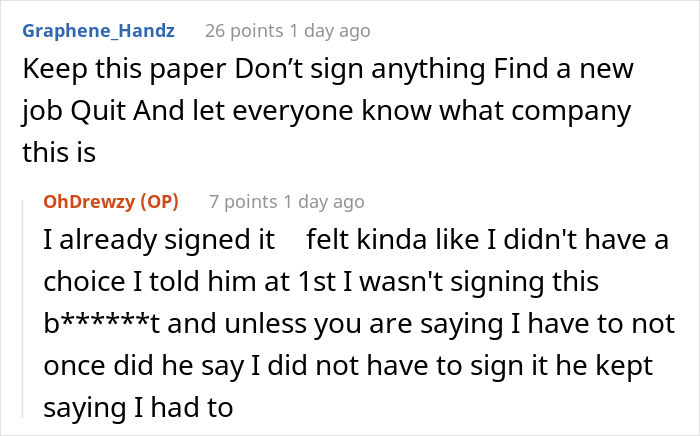Click the trailing words "this is"
This screenshot has height=436, width=700.
click(x=58, y=153)
